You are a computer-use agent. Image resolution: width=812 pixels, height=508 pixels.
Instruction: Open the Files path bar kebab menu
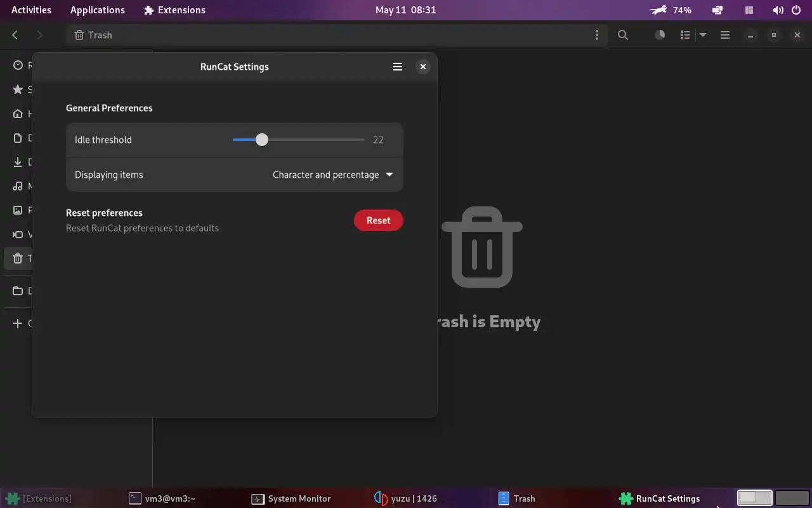tap(596, 35)
